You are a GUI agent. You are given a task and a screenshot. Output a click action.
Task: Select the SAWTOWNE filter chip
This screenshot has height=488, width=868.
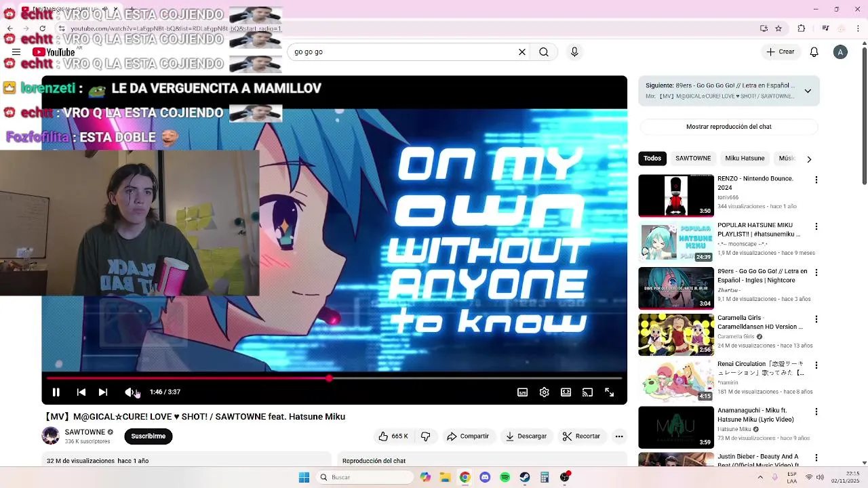693,158
